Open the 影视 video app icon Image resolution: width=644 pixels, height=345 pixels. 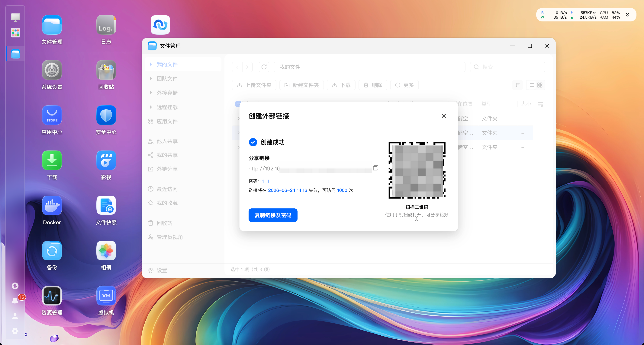click(106, 160)
